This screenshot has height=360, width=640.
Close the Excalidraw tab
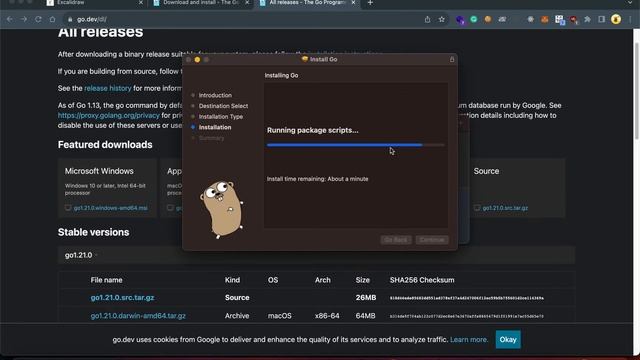pyautogui.click(x=141, y=3)
